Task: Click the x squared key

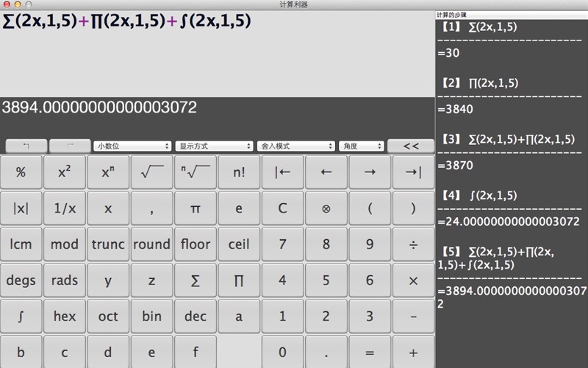Action: click(65, 172)
